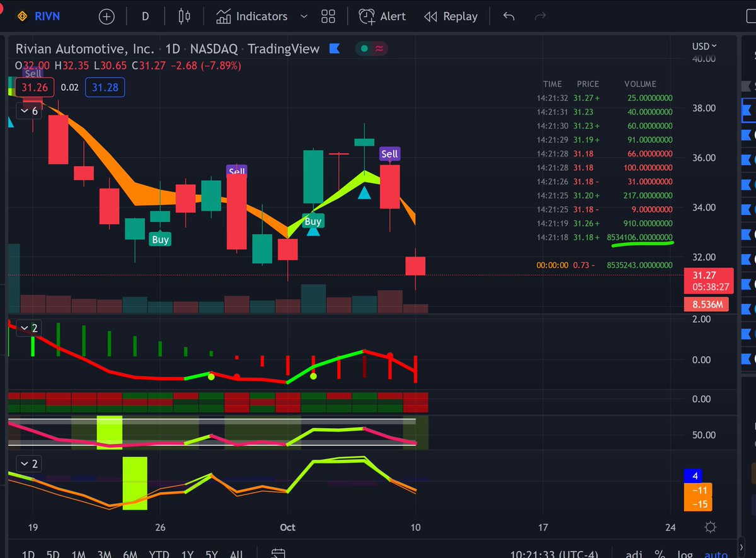Toggle the percent scale
Screen dimensions: 756x558
click(x=660, y=554)
